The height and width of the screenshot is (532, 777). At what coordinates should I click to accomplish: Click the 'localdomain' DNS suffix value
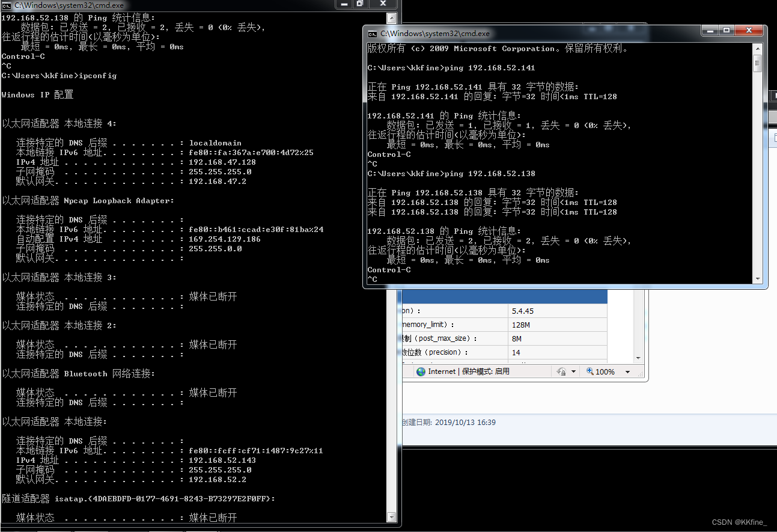[x=215, y=143]
